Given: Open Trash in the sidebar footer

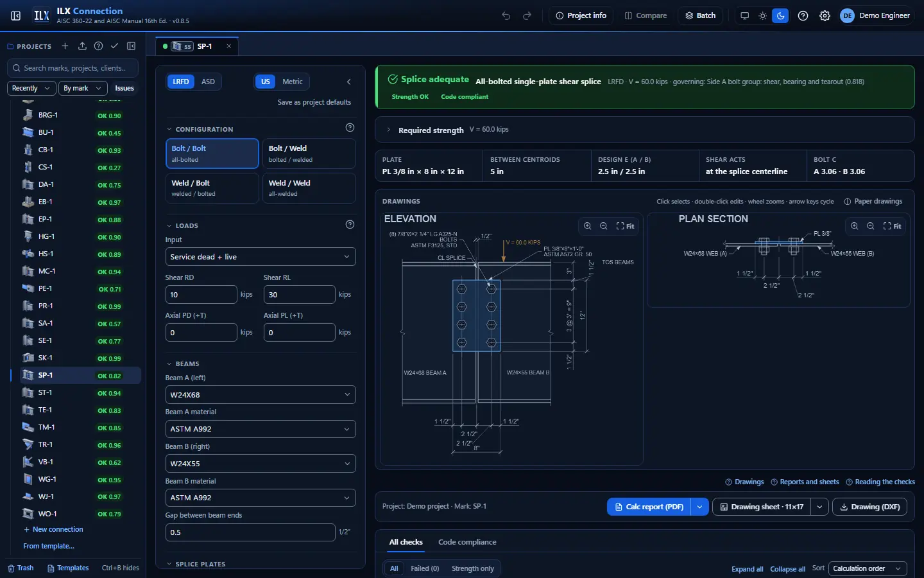Looking at the screenshot, I should (21, 568).
